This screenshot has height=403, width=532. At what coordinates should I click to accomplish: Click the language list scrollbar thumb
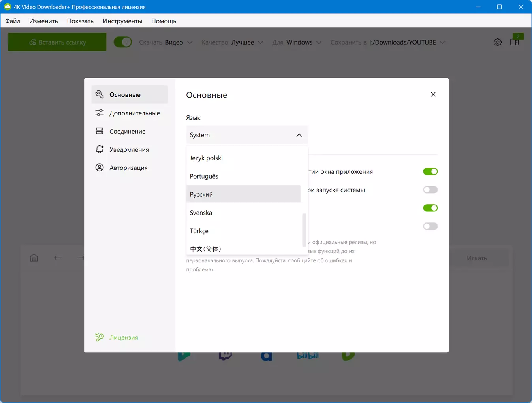point(304,230)
